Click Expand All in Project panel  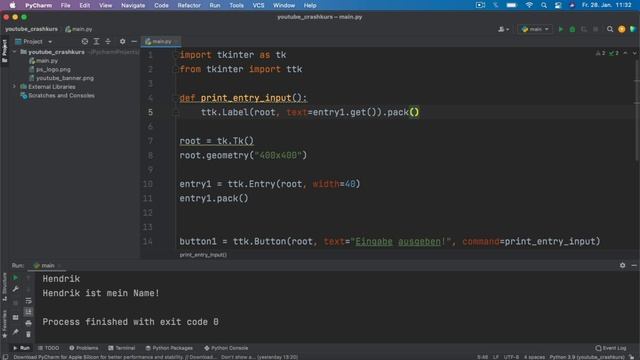pyautogui.click(x=96, y=41)
